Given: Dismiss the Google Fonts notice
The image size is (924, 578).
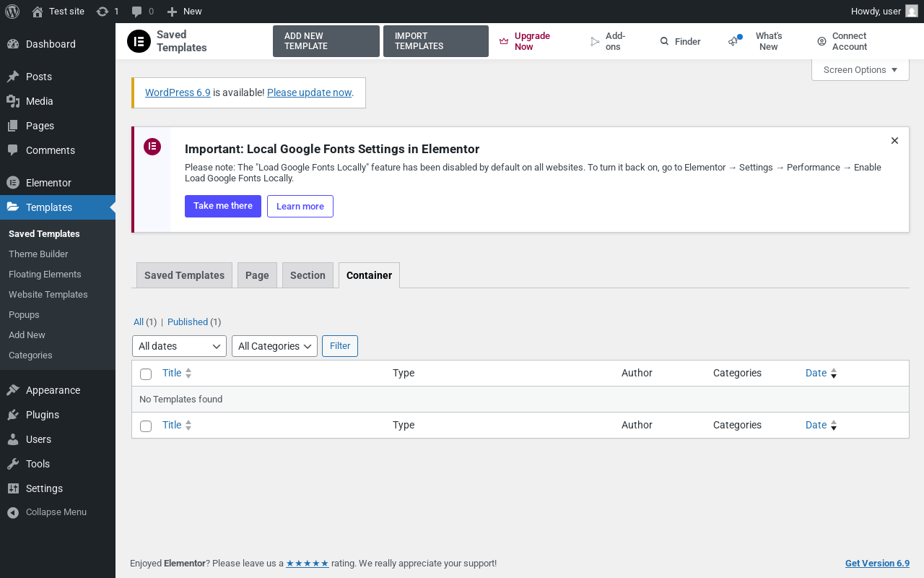Looking at the screenshot, I should coord(894,141).
